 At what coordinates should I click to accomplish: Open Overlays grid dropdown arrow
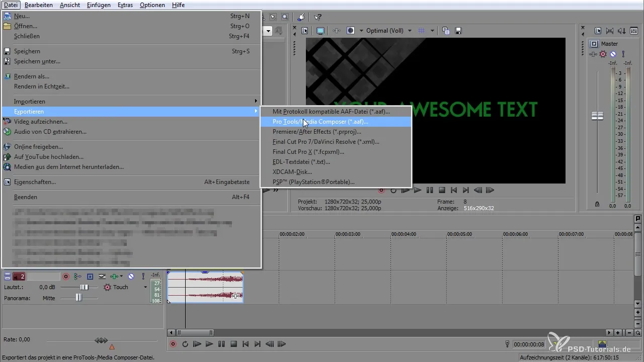pos(432,31)
